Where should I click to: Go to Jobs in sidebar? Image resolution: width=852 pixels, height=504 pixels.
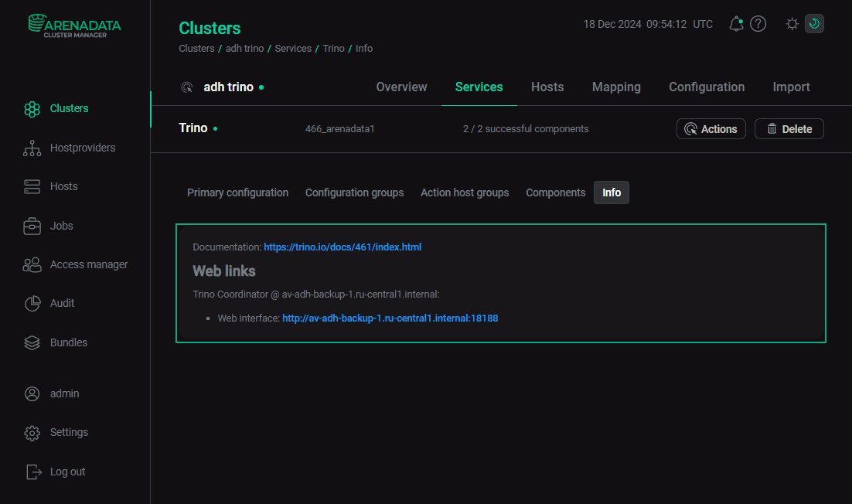61,226
